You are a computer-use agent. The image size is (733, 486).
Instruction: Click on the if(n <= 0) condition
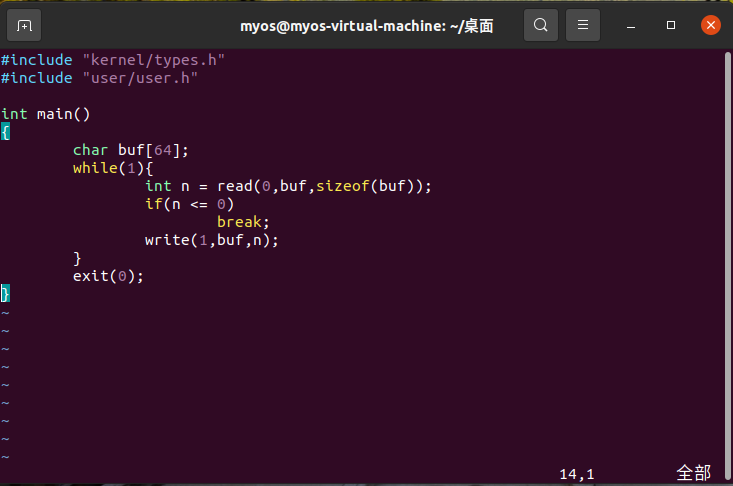click(x=189, y=204)
